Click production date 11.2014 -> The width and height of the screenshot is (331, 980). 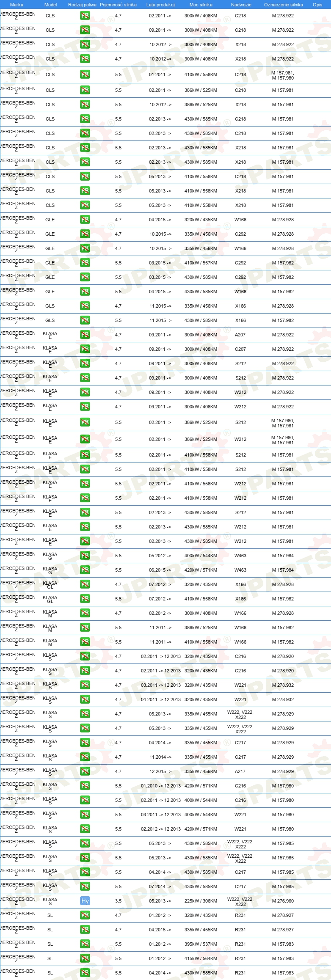(160, 757)
